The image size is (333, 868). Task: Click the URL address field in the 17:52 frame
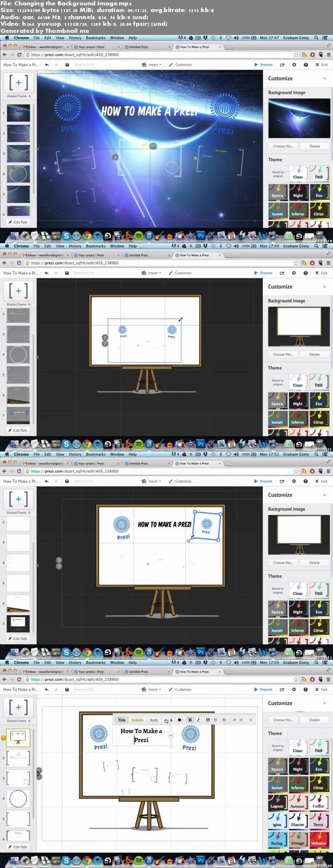(x=158, y=471)
